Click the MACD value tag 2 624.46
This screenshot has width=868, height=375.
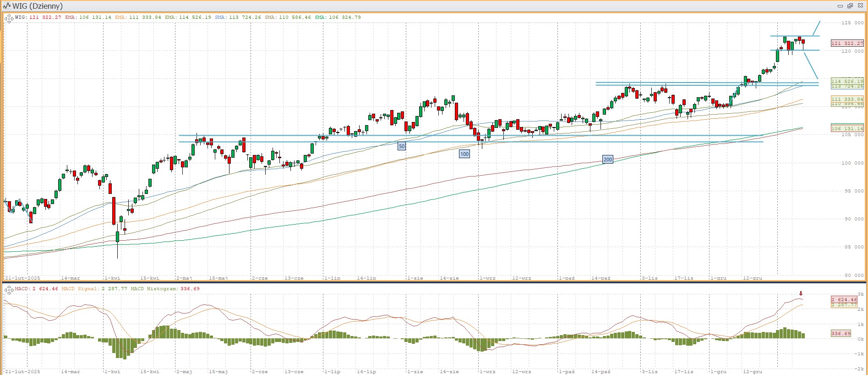(844, 299)
